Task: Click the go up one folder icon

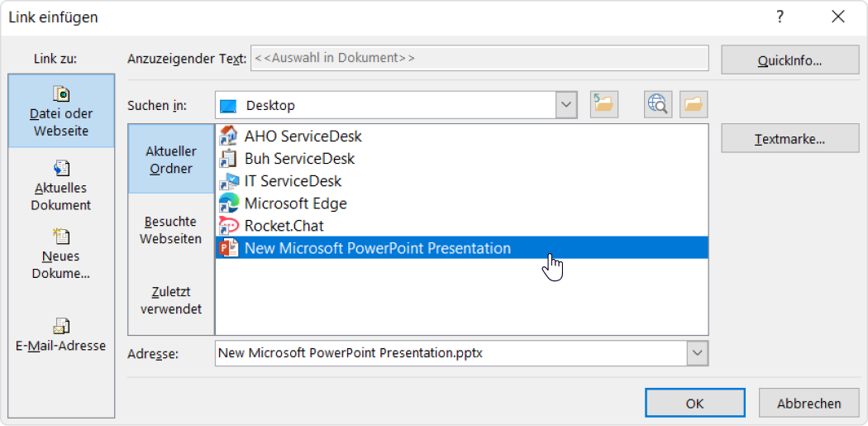Action: 604,105
